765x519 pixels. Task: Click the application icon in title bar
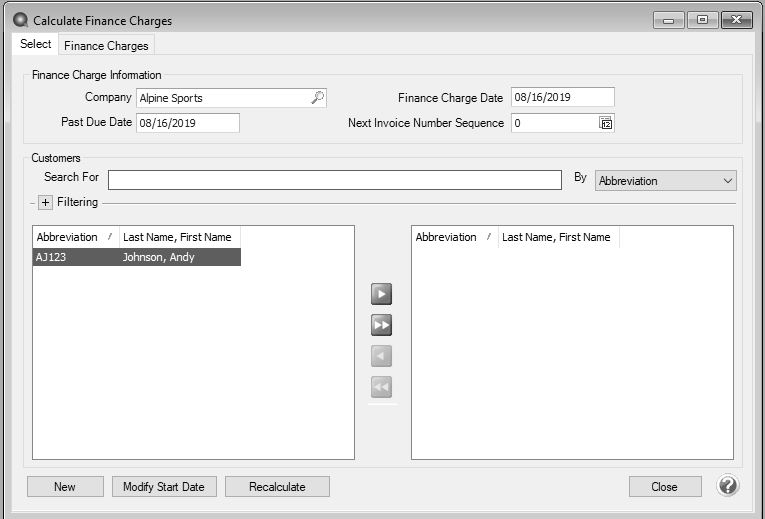[x=19, y=20]
